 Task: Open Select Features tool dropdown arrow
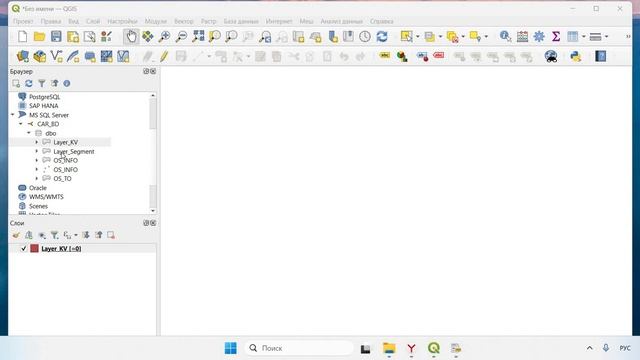click(418, 37)
